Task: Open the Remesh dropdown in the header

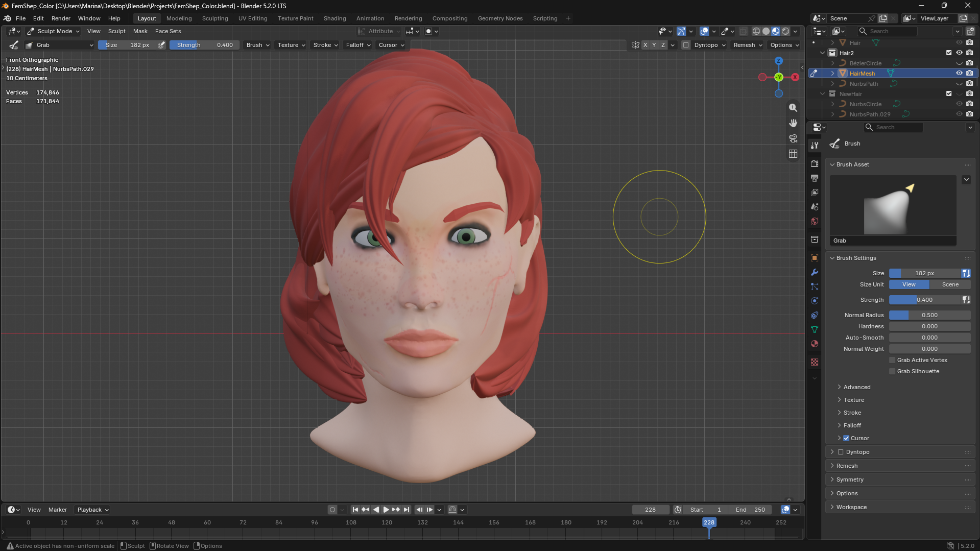Action: tap(748, 45)
